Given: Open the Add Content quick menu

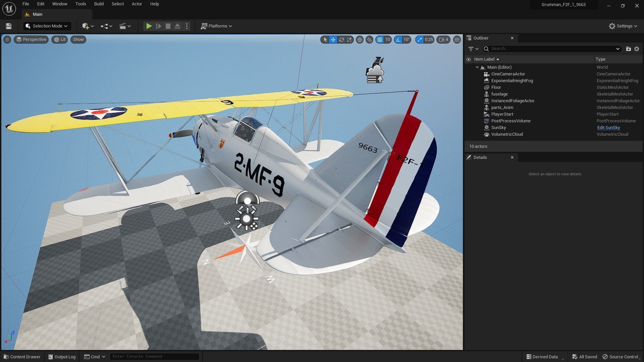Looking at the screenshot, I should 88,26.
